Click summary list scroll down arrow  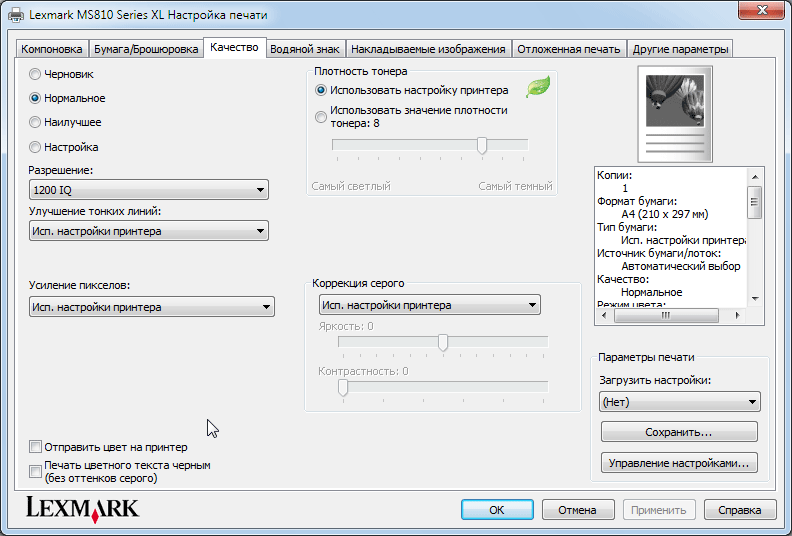[755, 299]
